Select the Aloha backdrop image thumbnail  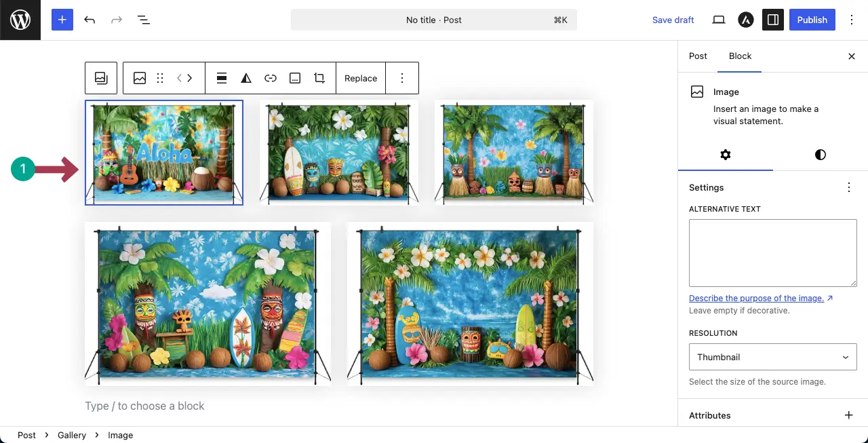point(163,152)
